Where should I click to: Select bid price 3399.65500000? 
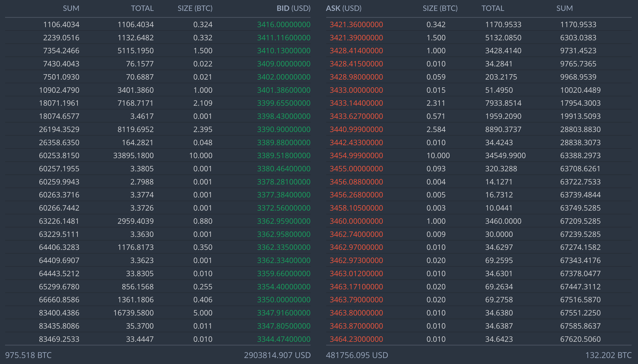coord(283,103)
